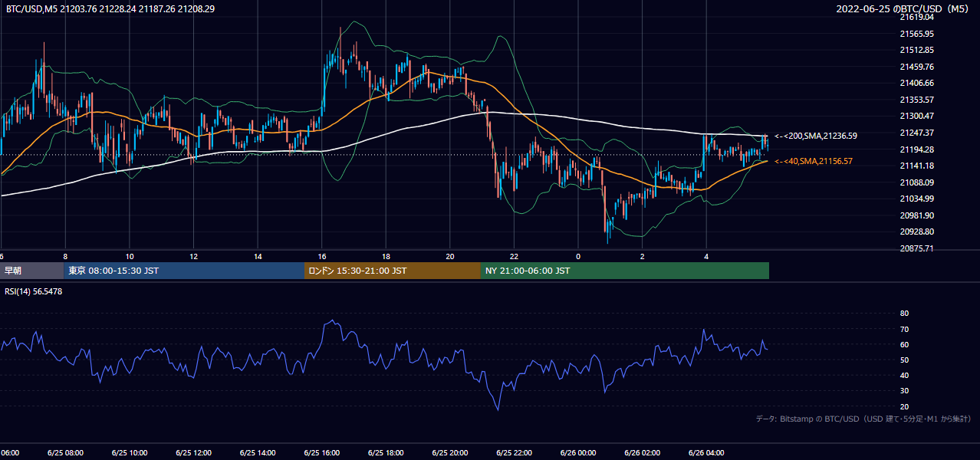The height and width of the screenshot is (460, 980).
Task: Select the 21565.95 price axis label
Action: point(916,34)
